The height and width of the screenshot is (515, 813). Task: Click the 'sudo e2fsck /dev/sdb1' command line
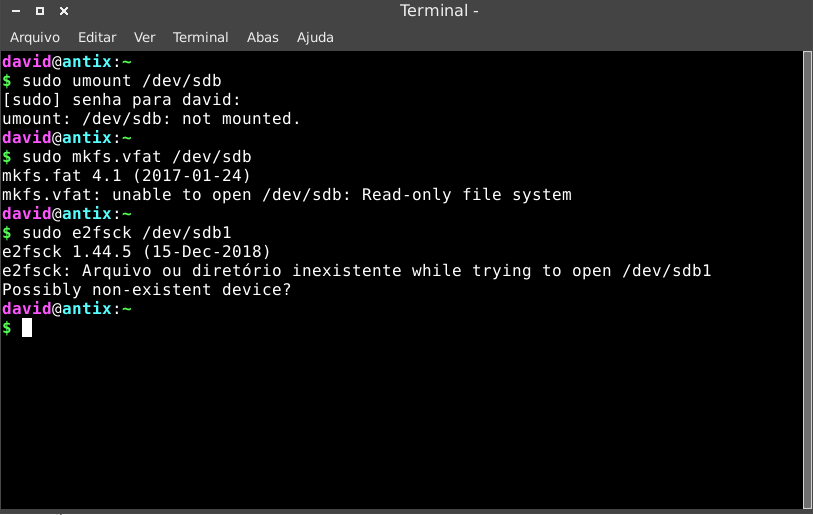point(127,233)
